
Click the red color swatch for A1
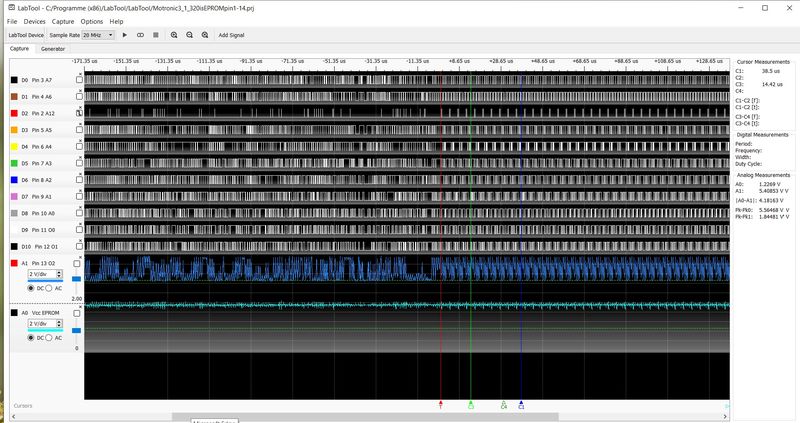14,263
